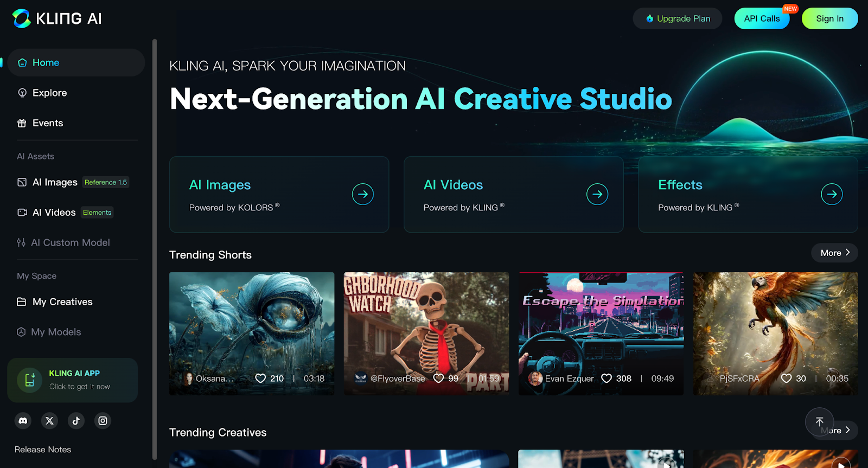Click the API Calls button
The height and width of the screenshot is (468, 868).
coord(762,18)
